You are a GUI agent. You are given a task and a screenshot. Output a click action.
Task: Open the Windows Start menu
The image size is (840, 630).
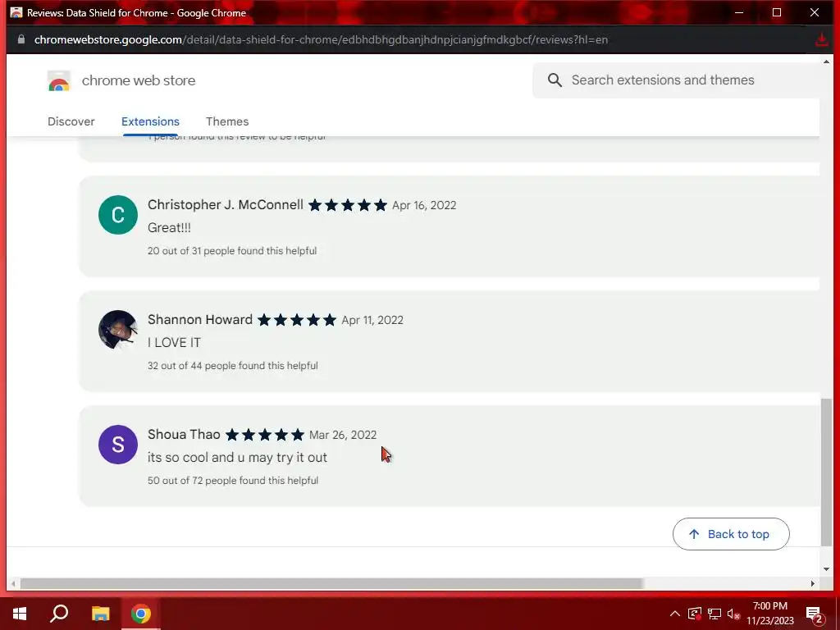[x=20, y=614]
